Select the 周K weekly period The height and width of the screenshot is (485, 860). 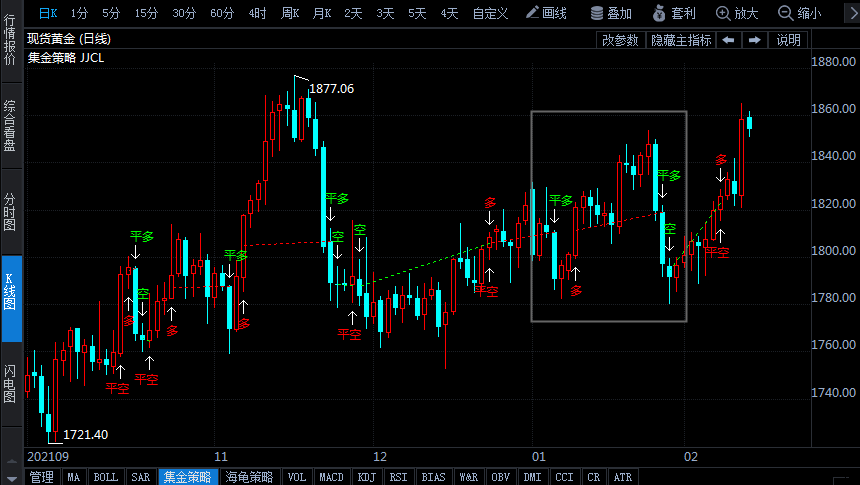click(x=290, y=13)
